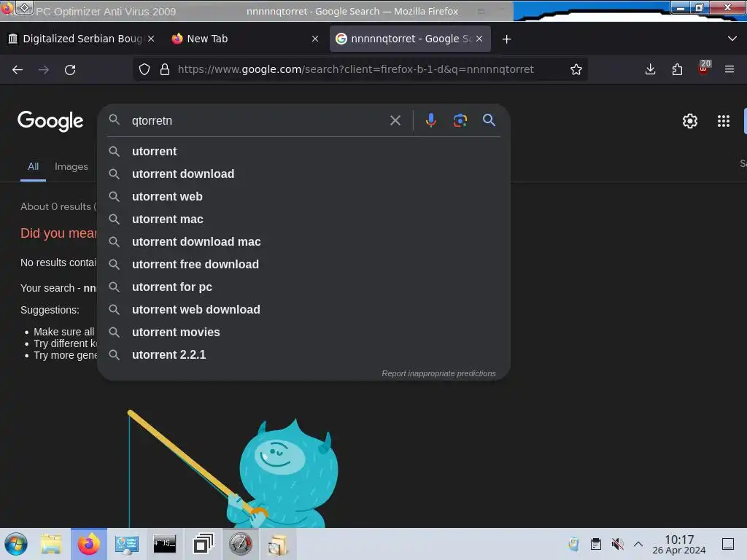Open the task view windows icon
Viewport: 747px width, 560px height.
203,544
